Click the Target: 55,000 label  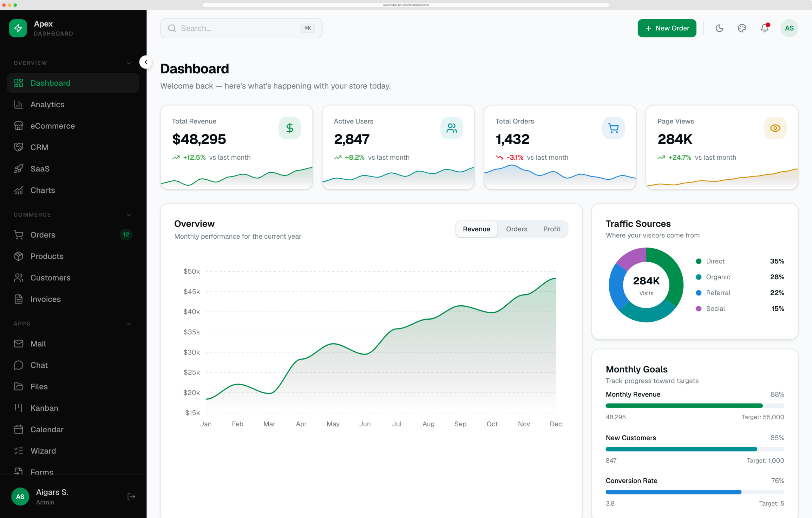click(x=763, y=417)
